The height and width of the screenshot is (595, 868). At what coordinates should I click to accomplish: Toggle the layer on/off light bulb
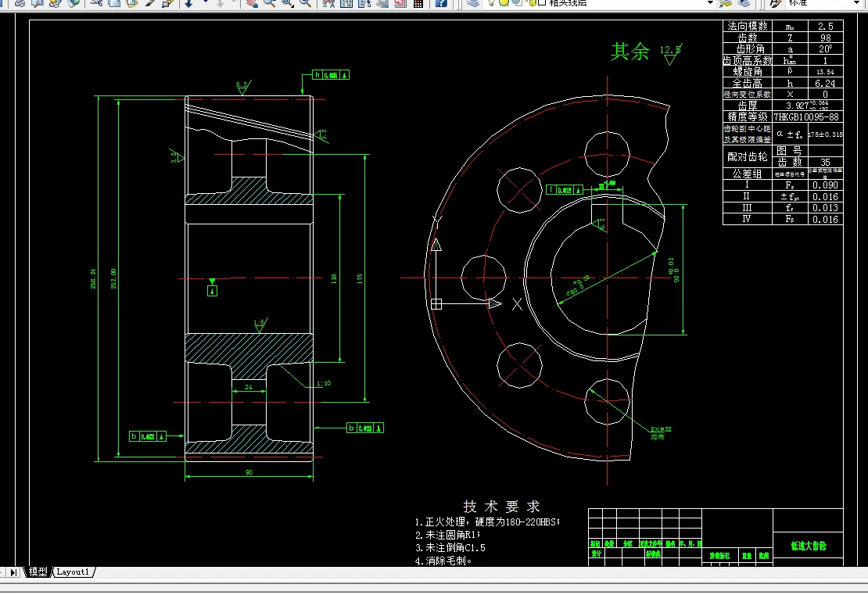tap(491, 3)
